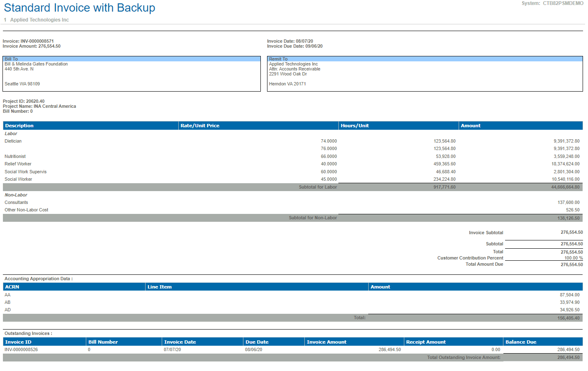Select the Rate/Unit Price column header
The width and height of the screenshot is (588, 371).
click(x=200, y=126)
